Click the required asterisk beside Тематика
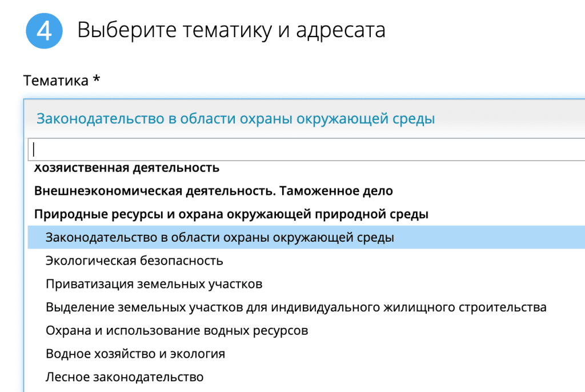585x392 pixels. [97, 80]
